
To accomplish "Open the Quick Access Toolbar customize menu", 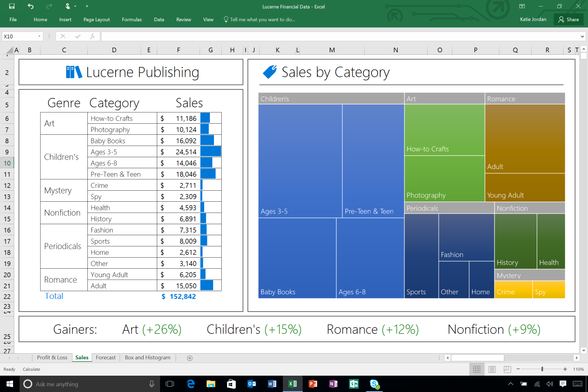I will click(x=87, y=6).
